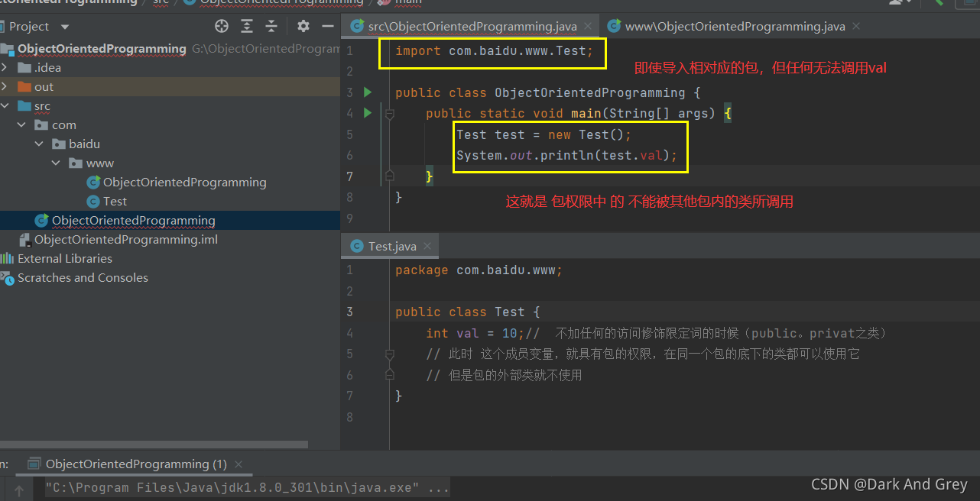
Task: Collapse the baidu package arrow
Action: pos(39,144)
